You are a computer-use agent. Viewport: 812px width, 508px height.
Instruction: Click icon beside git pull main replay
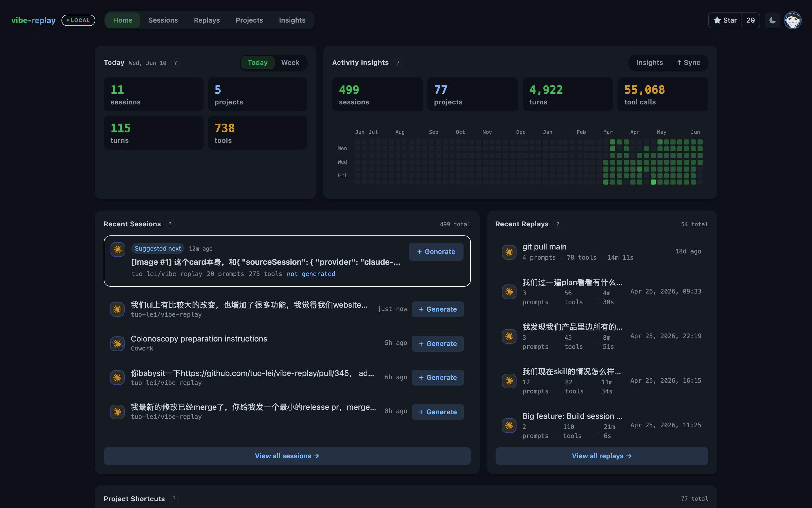pos(509,252)
